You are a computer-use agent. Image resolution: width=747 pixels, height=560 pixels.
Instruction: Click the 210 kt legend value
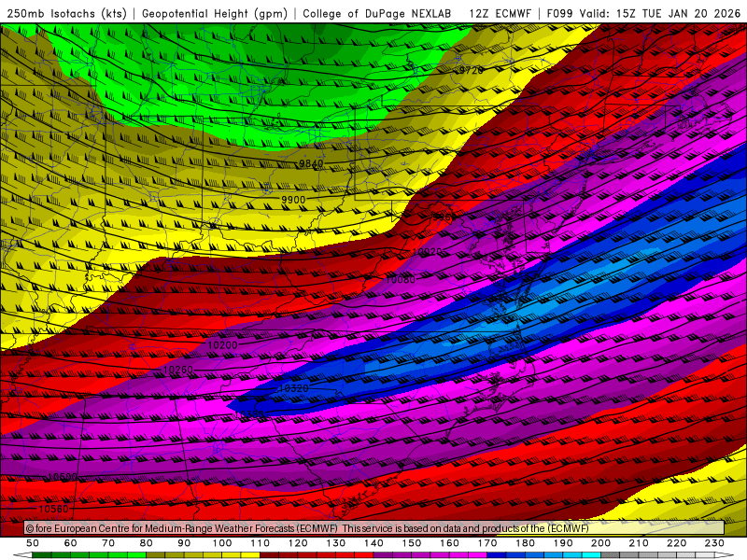tap(639, 543)
